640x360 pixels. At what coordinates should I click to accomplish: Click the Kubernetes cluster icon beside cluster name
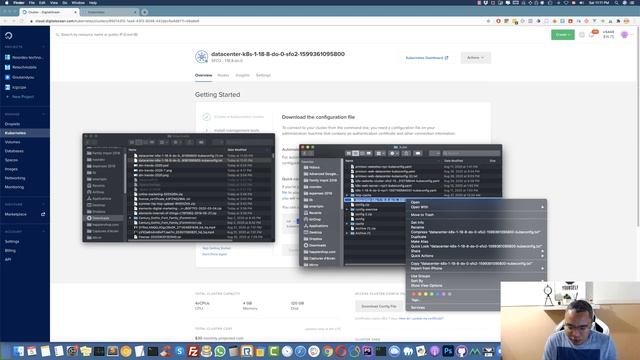pyautogui.click(x=201, y=57)
